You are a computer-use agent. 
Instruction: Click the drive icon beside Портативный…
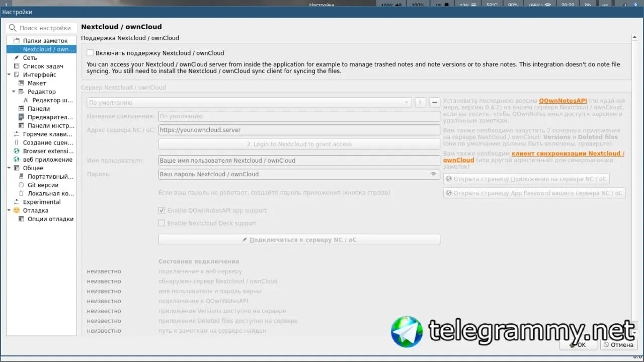[x=22, y=177]
